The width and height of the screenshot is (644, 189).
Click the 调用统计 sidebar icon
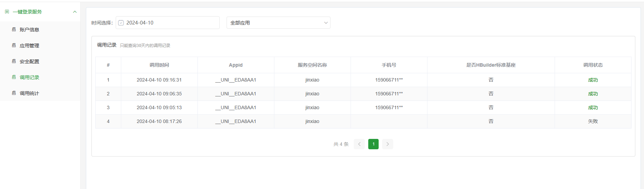(14, 93)
